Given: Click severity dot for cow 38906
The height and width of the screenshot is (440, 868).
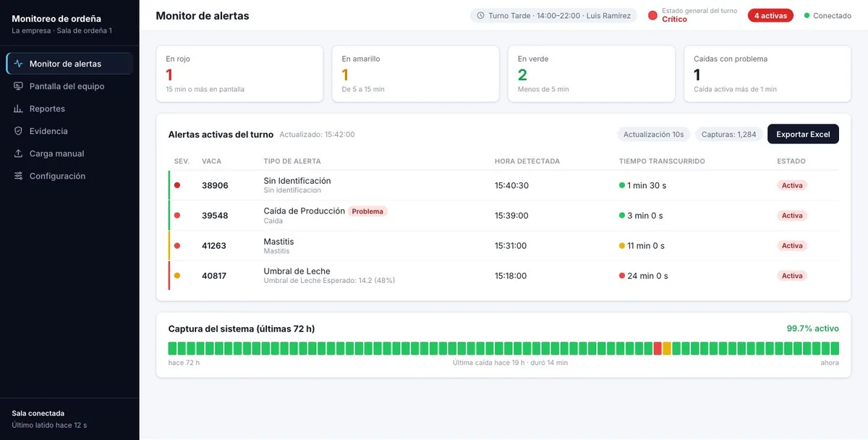Looking at the screenshot, I should coord(177,185).
